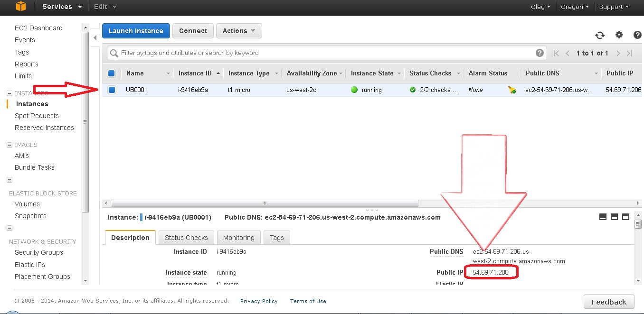The height and width of the screenshot is (314, 644).
Task: Open the Name column filter arrow
Action: 168,74
